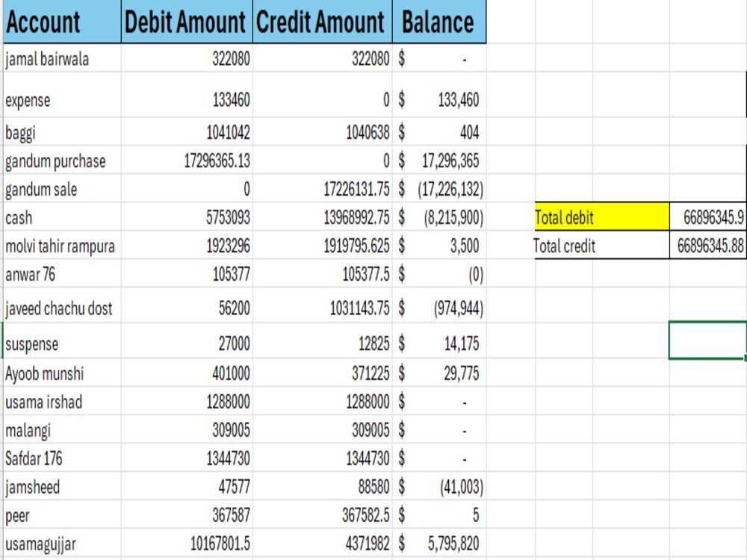
Task: Select credit value 105377.5
Action: pyautogui.click(x=323, y=273)
